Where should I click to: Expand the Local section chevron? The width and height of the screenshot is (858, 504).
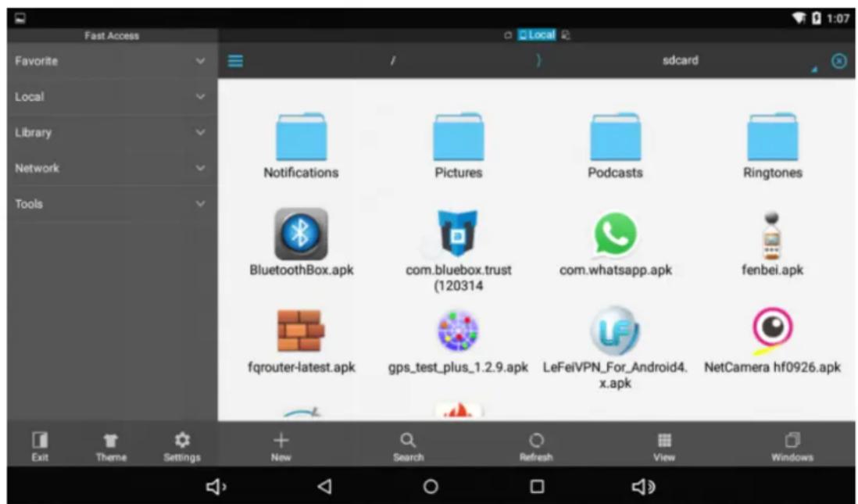click(200, 97)
